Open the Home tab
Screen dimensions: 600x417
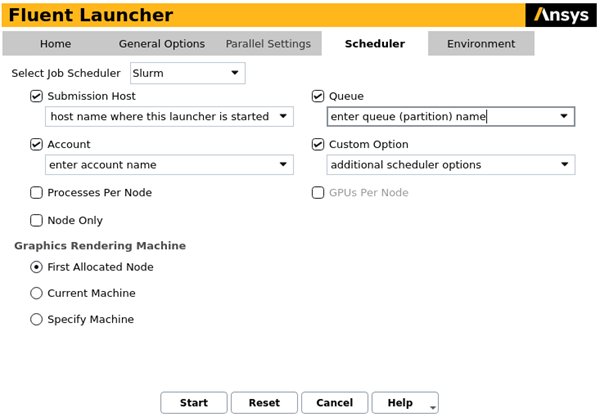[x=55, y=44]
